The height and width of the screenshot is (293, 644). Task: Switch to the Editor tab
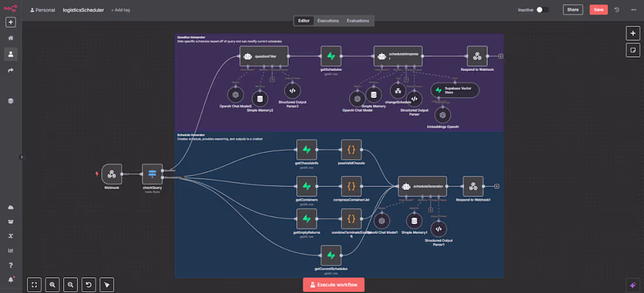(x=304, y=21)
